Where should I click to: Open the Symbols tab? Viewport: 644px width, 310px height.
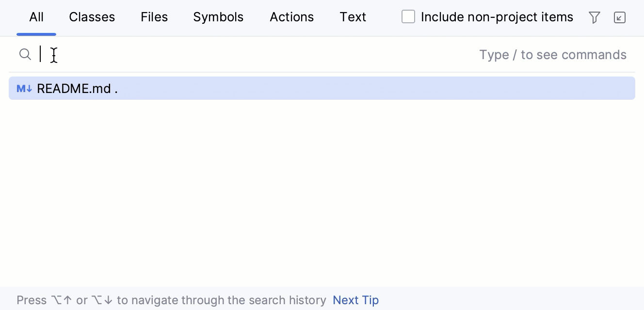(x=218, y=17)
